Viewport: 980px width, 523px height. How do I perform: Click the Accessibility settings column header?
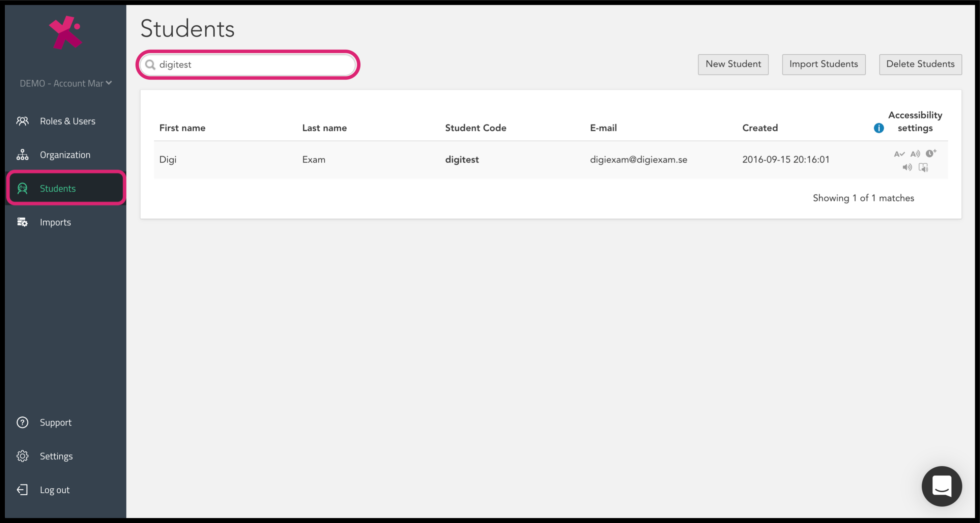point(915,121)
